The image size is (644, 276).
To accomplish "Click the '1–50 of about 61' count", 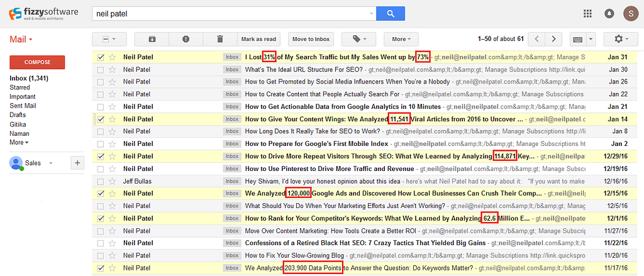I will [x=501, y=39].
